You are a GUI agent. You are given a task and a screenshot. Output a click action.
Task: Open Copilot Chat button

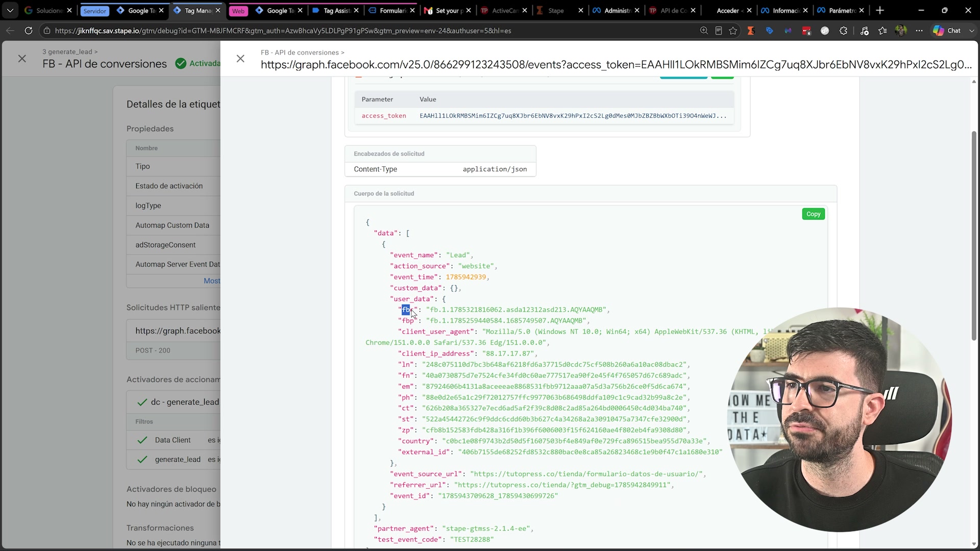pyautogui.click(x=947, y=31)
